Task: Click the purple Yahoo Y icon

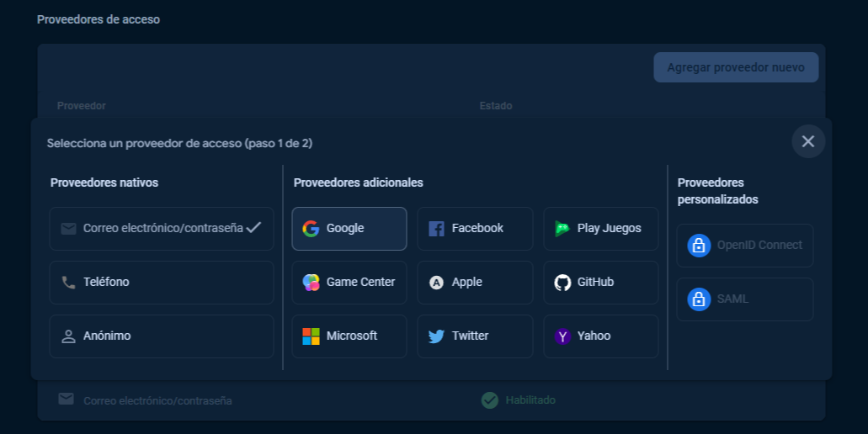Action: pos(562,336)
